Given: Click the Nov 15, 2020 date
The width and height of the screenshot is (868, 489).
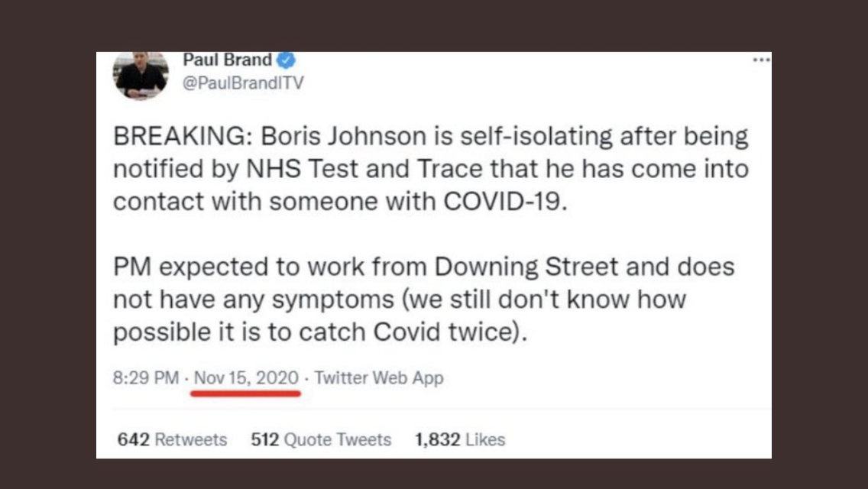Looking at the screenshot, I should tap(246, 377).
